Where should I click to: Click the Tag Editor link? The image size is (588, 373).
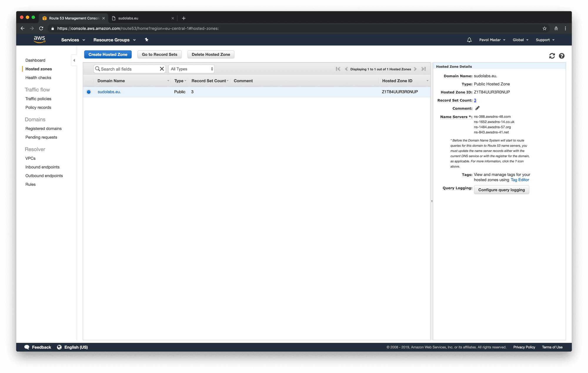coord(520,179)
